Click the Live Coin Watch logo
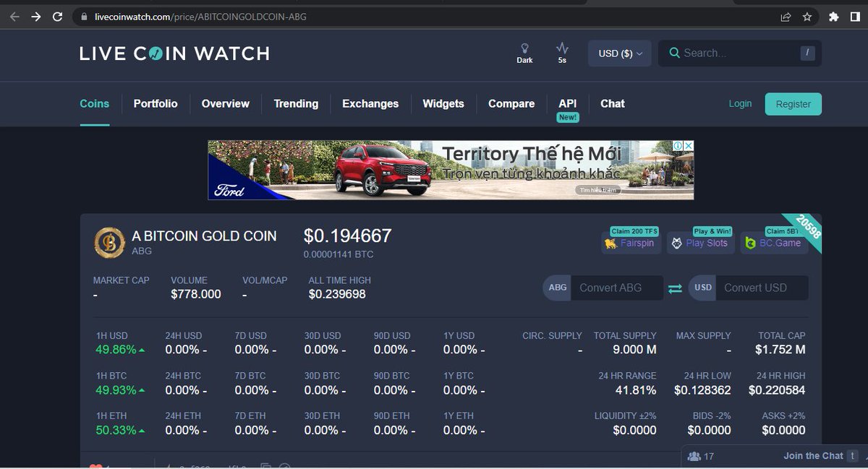Screen dimensions: 868x469 point(174,53)
